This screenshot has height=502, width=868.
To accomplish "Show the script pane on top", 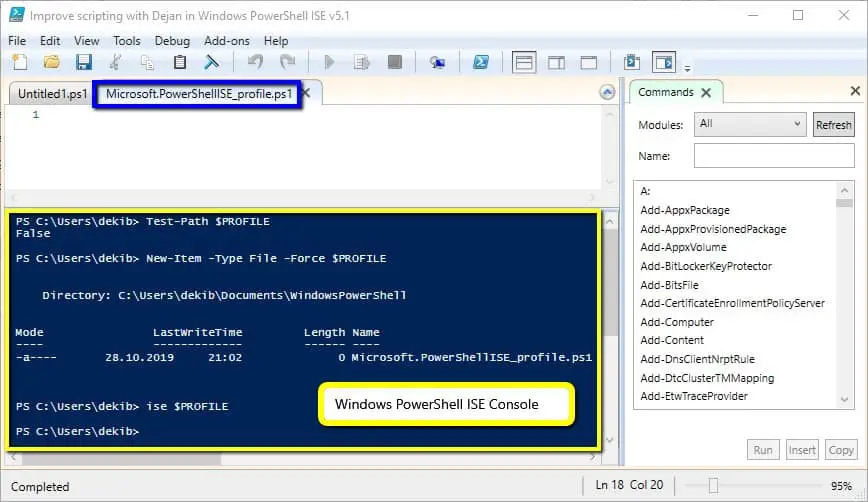I will [524, 62].
